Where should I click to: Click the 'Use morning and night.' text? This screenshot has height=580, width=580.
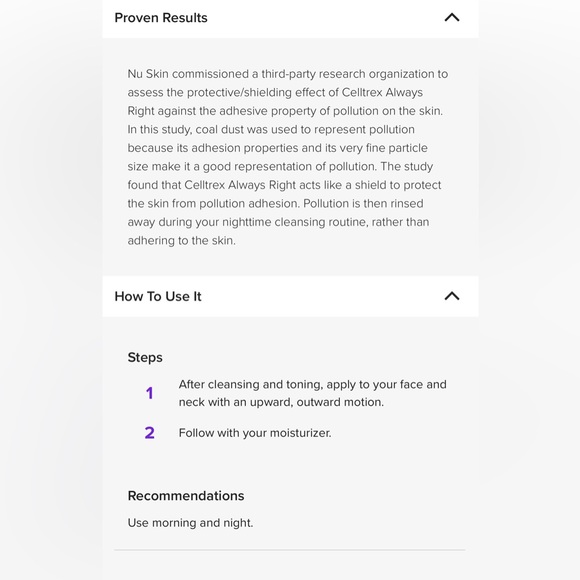pos(190,523)
